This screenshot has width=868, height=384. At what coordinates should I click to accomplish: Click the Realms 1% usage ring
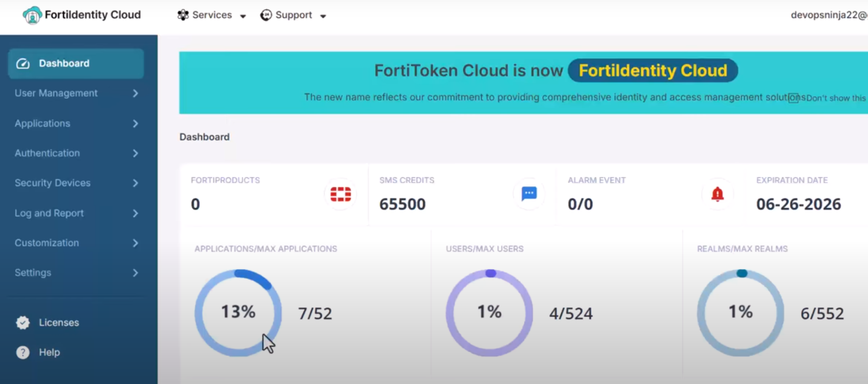click(741, 313)
